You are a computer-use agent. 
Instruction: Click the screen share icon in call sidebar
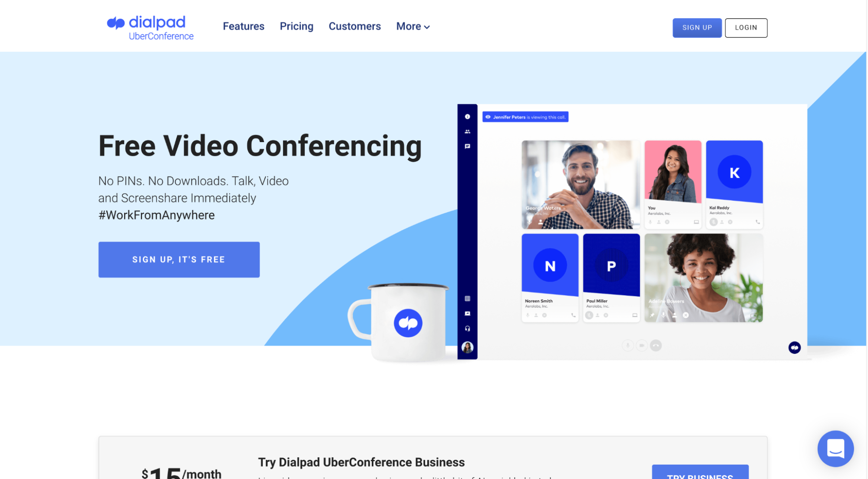tap(467, 313)
